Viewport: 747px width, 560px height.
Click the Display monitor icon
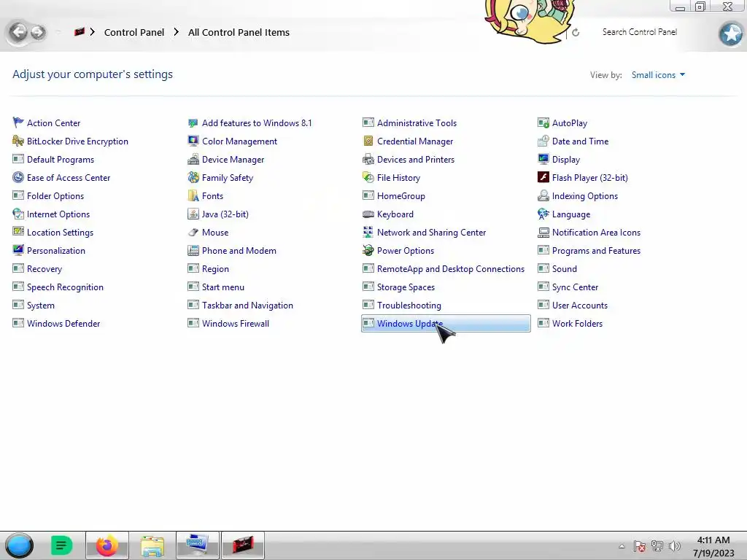click(x=543, y=160)
